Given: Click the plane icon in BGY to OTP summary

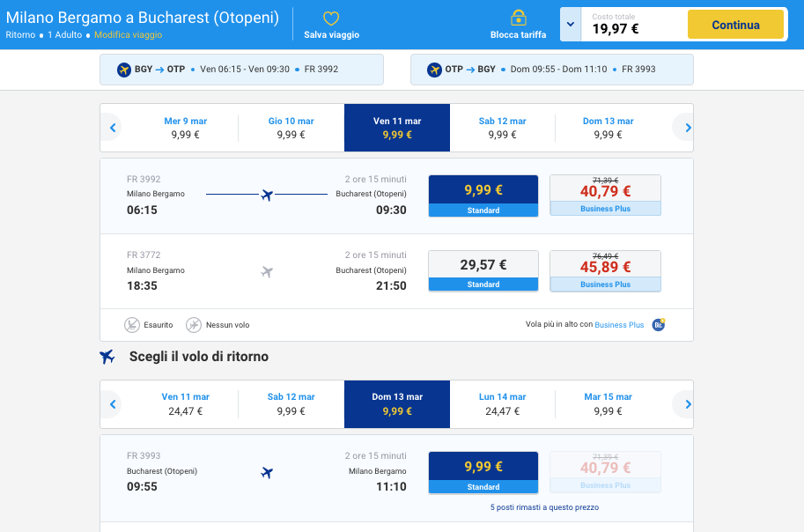Looking at the screenshot, I should [123, 69].
